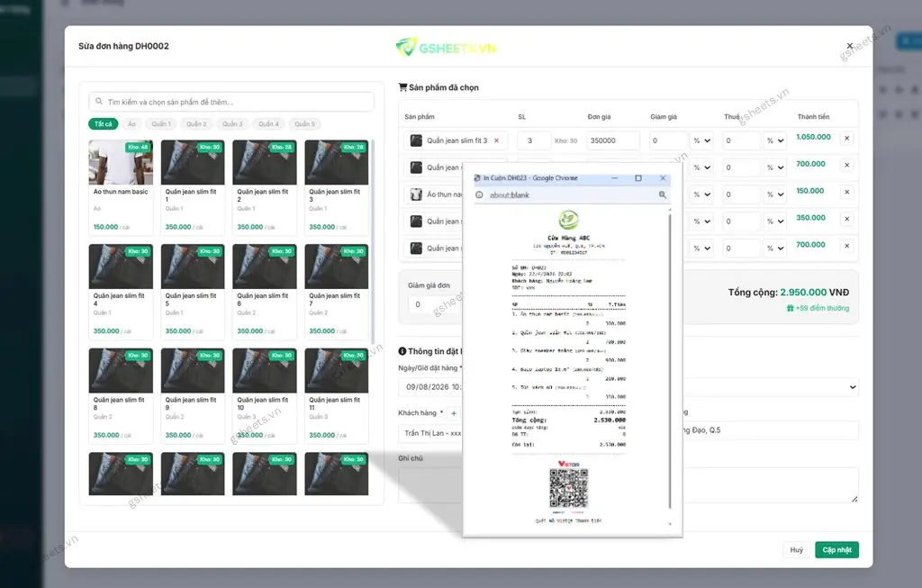Edit tax field in 1.050.000 row
This screenshot has height=588, width=922.
coord(741,140)
